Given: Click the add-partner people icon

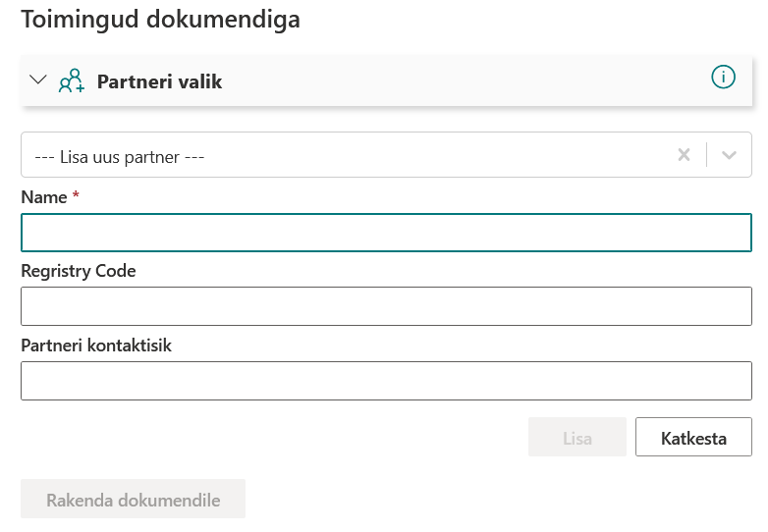Looking at the screenshot, I should tap(72, 80).
